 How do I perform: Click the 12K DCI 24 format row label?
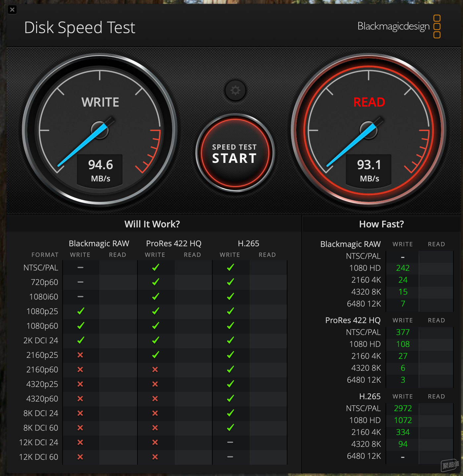(38, 443)
